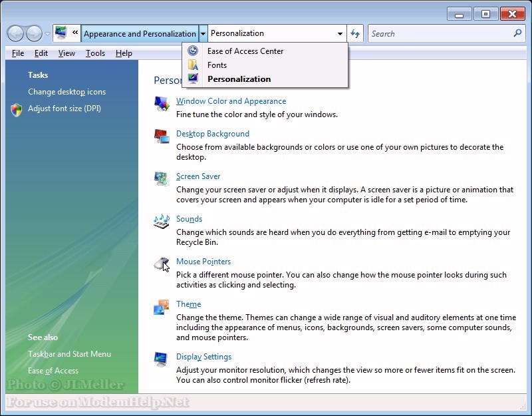The height and width of the screenshot is (416, 532).
Task: Open the View menu
Action: pyautogui.click(x=66, y=53)
